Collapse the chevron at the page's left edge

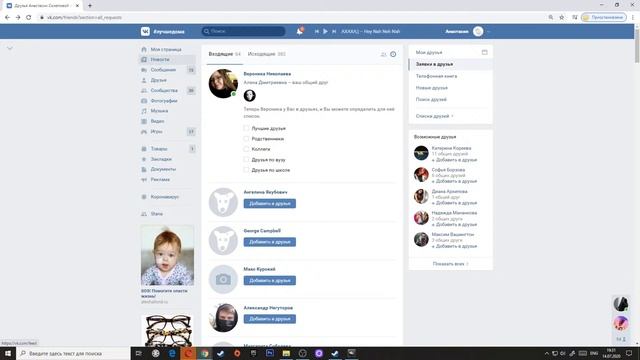[x=10, y=48]
